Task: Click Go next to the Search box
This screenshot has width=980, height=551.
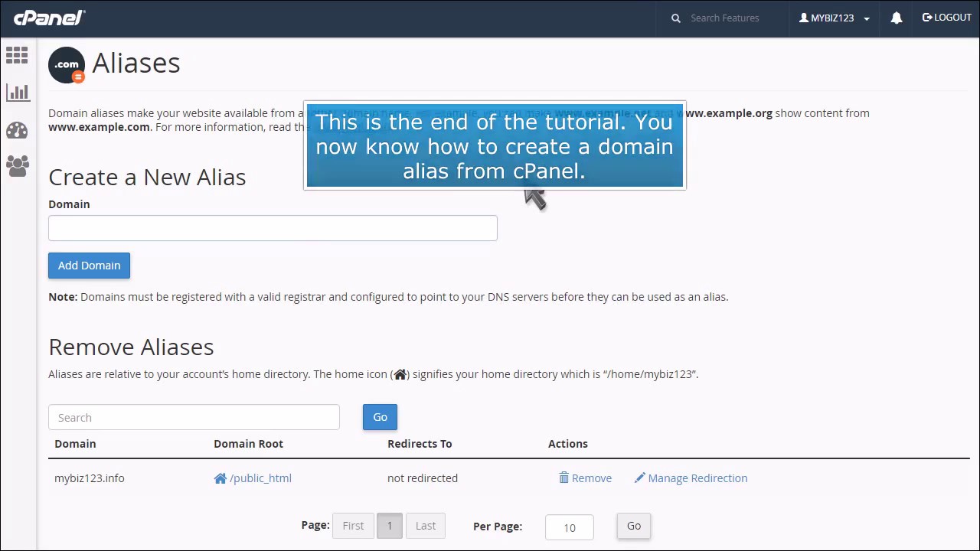Action: pos(380,417)
